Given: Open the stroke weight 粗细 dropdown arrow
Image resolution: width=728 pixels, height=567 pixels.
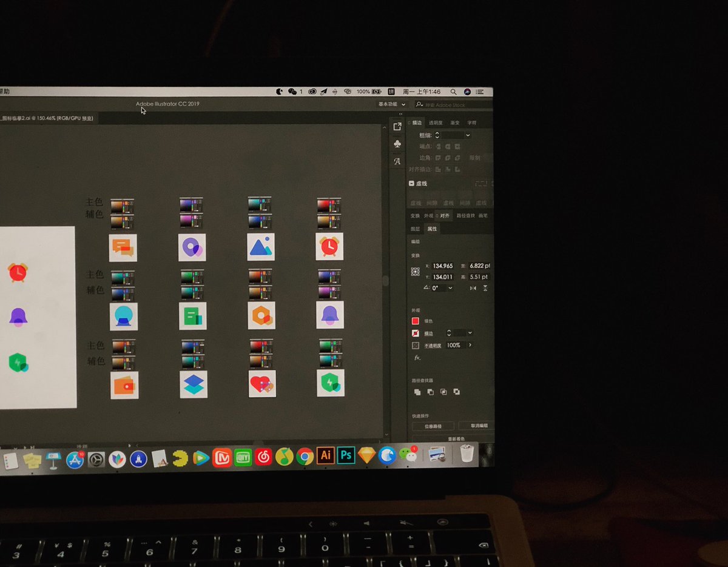Looking at the screenshot, I should [x=468, y=135].
